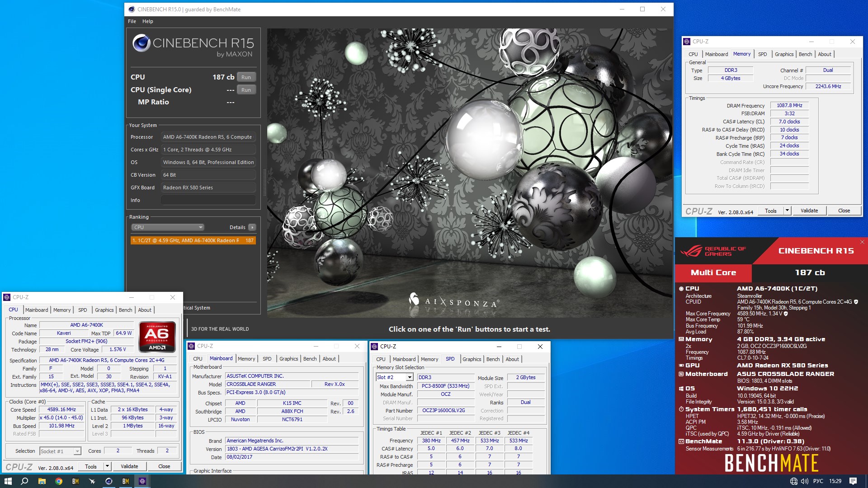The image size is (868, 488).
Task: Click the BenchMate version icon in panel
Action: 681,441
